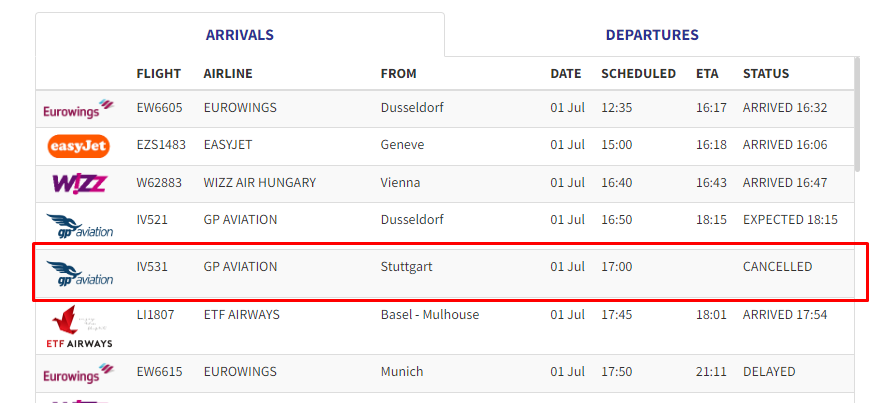Viewport: 887px width, 403px height.
Task: Click the Basel - Mulhouse origin cell
Action: (x=430, y=315)
